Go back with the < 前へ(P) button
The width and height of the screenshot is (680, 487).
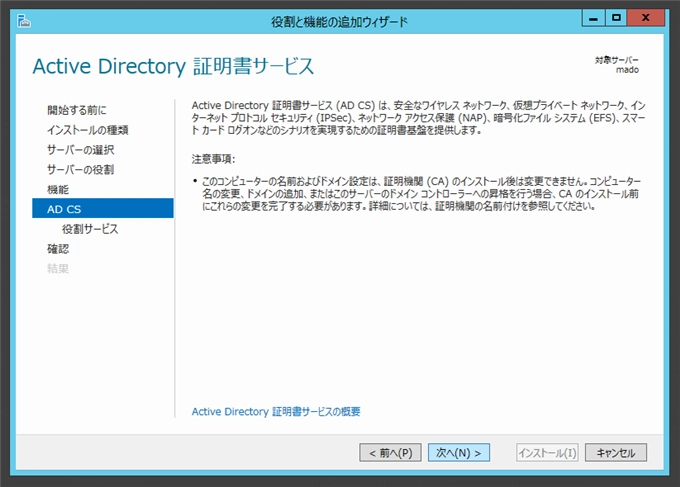coord(390,453)
